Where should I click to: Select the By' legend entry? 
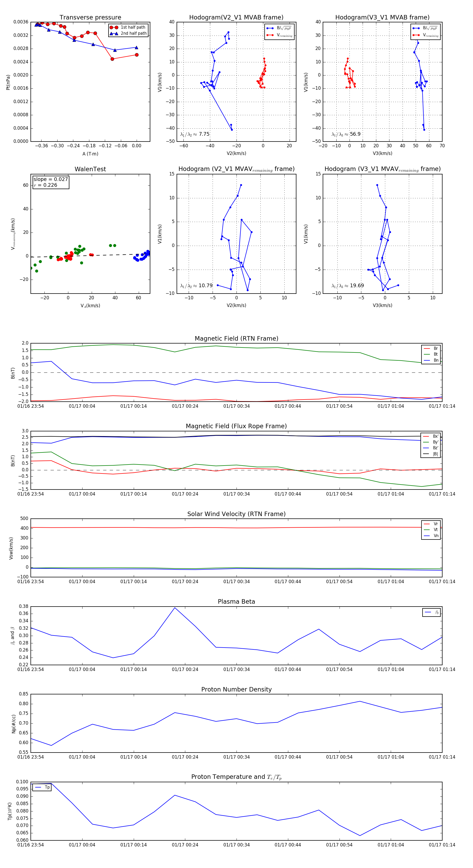click(431, 442)
